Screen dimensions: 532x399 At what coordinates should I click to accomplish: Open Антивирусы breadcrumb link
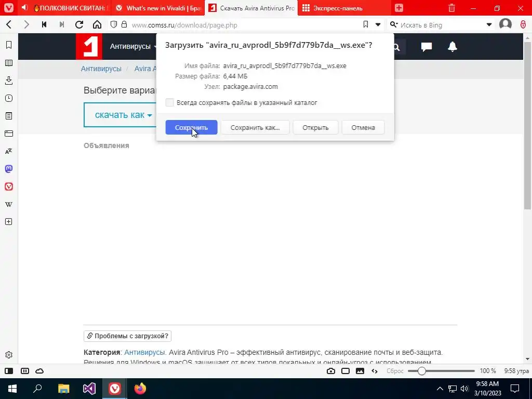101,69
